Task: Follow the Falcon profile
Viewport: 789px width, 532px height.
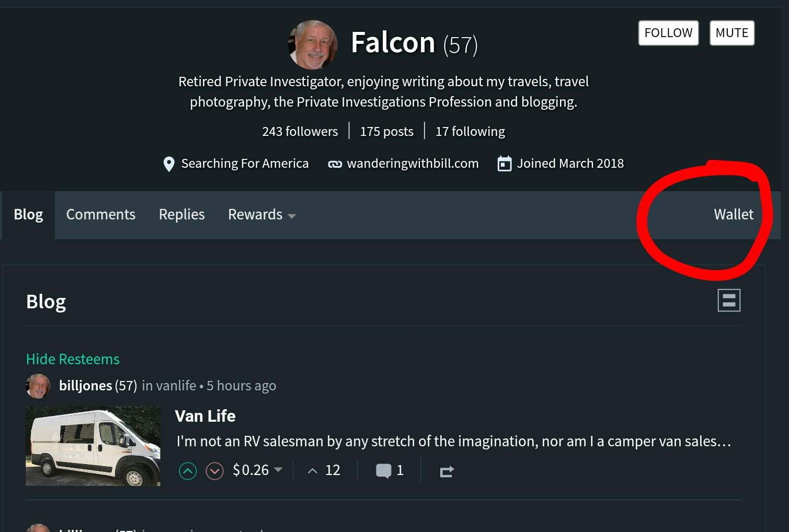Action: (668, 33)
